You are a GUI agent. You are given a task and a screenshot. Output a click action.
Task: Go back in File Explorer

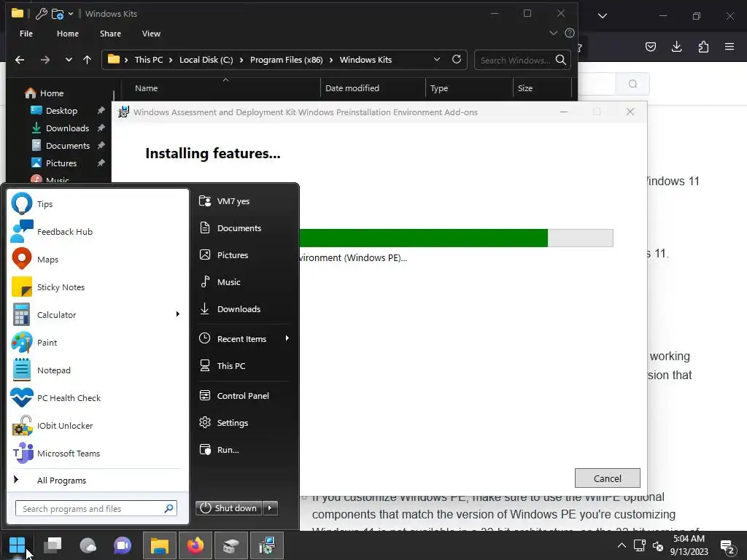(20, 60)
